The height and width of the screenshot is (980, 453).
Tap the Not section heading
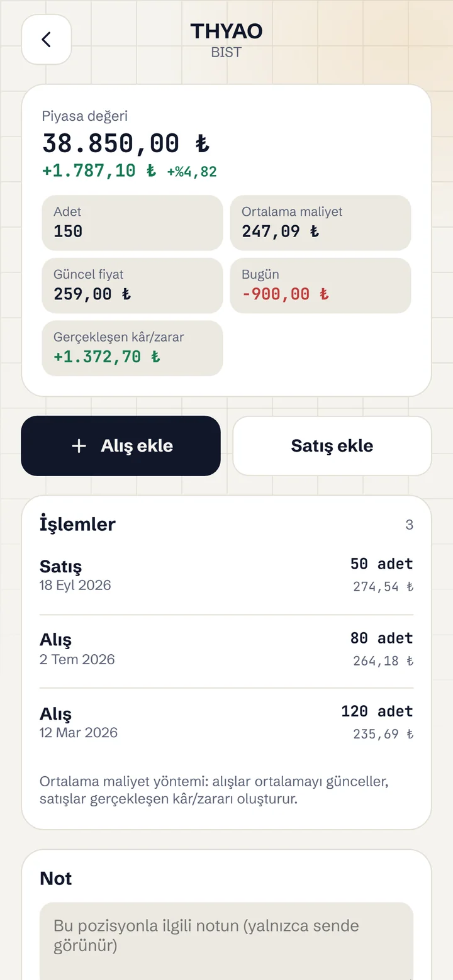click(56, 878)
